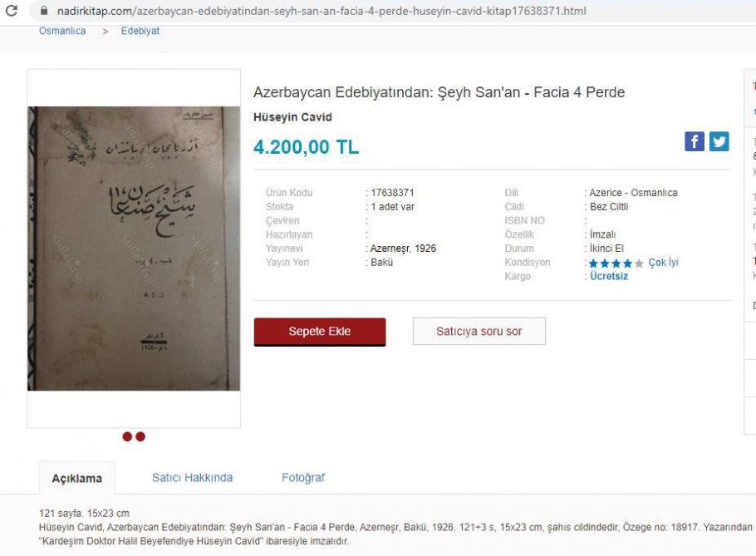Share the book on Facebook
Viewport: 756px width, 556px height.
pos(695,141)
